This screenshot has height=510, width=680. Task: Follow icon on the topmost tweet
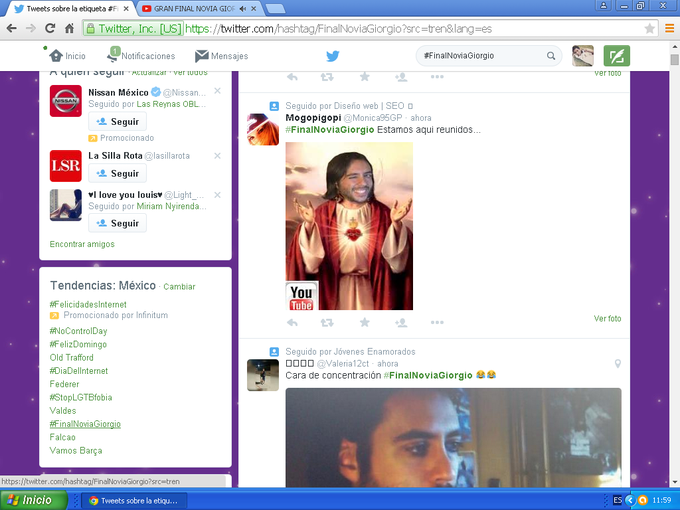tap(401, 77)
